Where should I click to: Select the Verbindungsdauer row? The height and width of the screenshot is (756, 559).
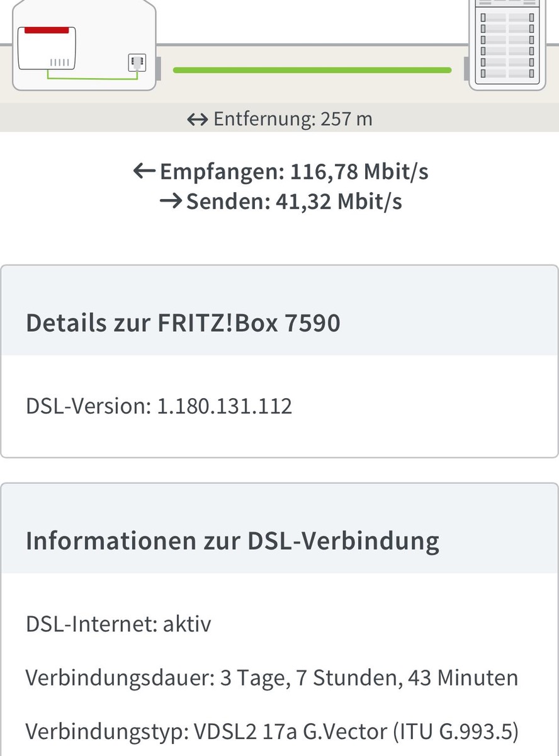pyautogui.click(x=272, y=678)
